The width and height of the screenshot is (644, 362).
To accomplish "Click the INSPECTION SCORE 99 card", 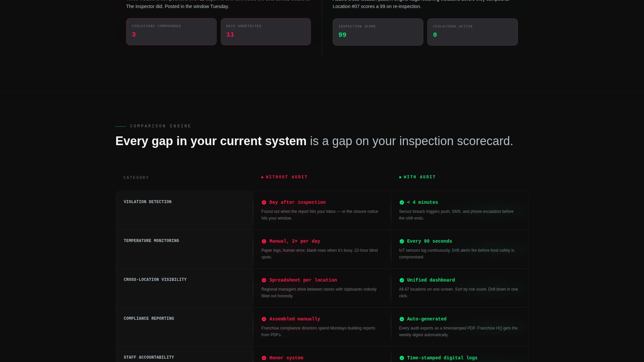I will click(378, 32).
